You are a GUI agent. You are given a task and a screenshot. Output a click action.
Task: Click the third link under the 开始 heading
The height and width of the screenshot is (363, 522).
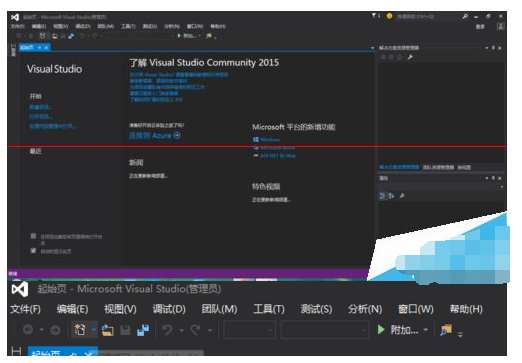pyautogui.click(x=53, y=126)
